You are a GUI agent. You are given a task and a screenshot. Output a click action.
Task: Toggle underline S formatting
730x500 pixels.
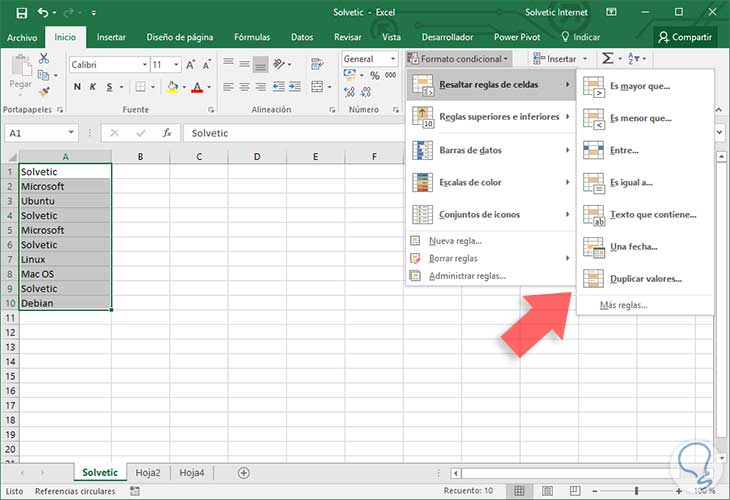tap(109, 87)
